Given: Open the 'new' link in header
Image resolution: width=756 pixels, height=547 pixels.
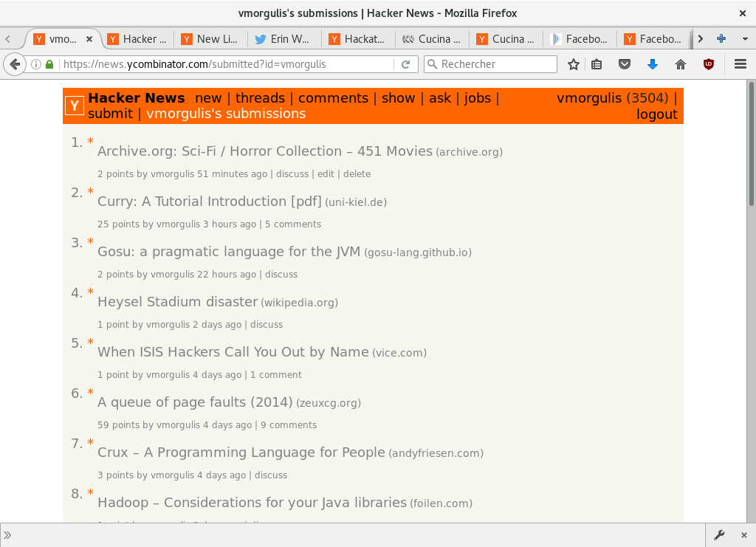Looking at the screenshot, I should click(x=208, y=98).
